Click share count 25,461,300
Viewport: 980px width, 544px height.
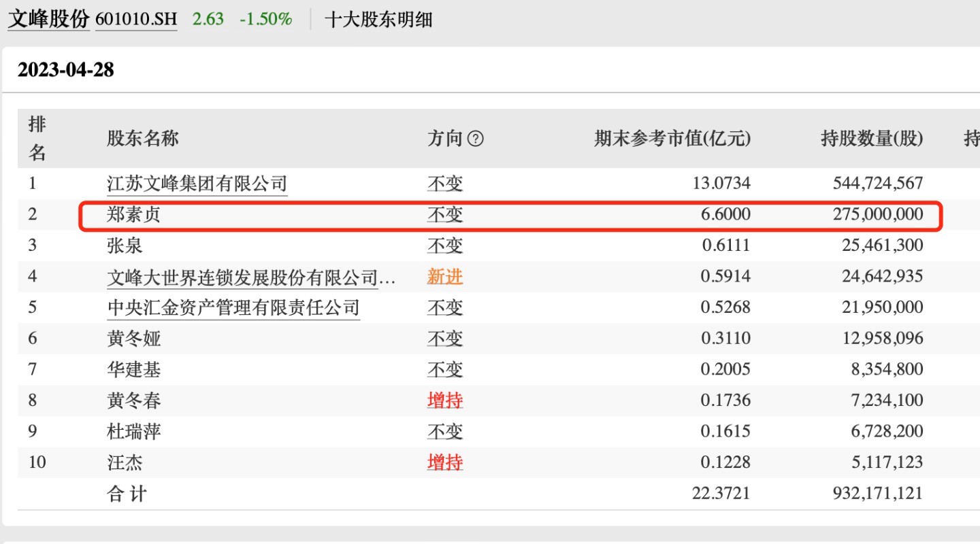pyautogui.click(x=882, y=245)
